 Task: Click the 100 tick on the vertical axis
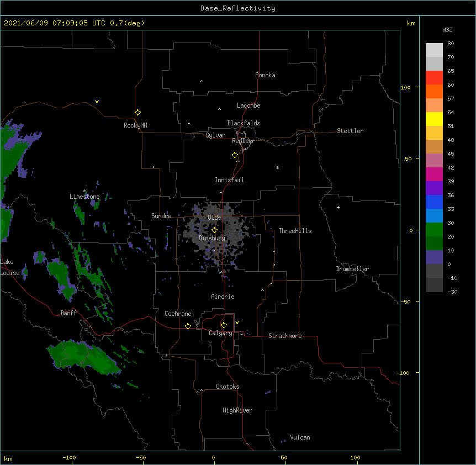(x=405, y=87)
